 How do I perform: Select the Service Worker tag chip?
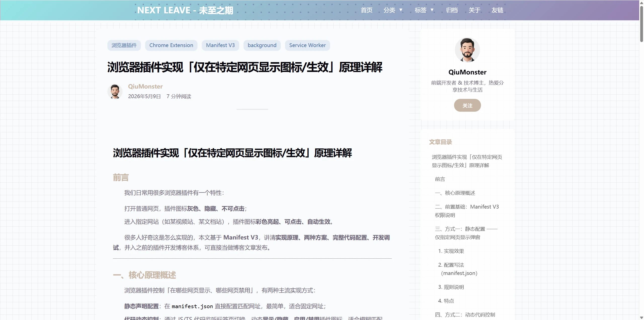pos(307,45)
